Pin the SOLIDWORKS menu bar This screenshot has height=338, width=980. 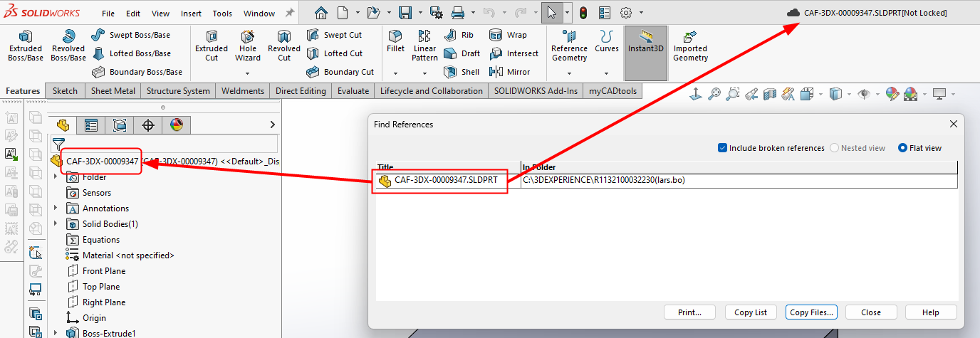coord(289,13)
